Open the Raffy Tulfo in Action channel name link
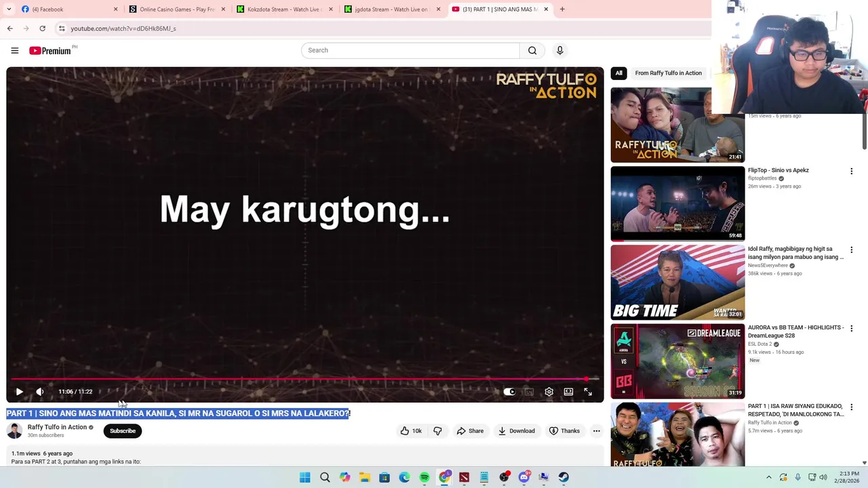The height and width of the screenshot is (488, 868). click(x=57, y=427)
